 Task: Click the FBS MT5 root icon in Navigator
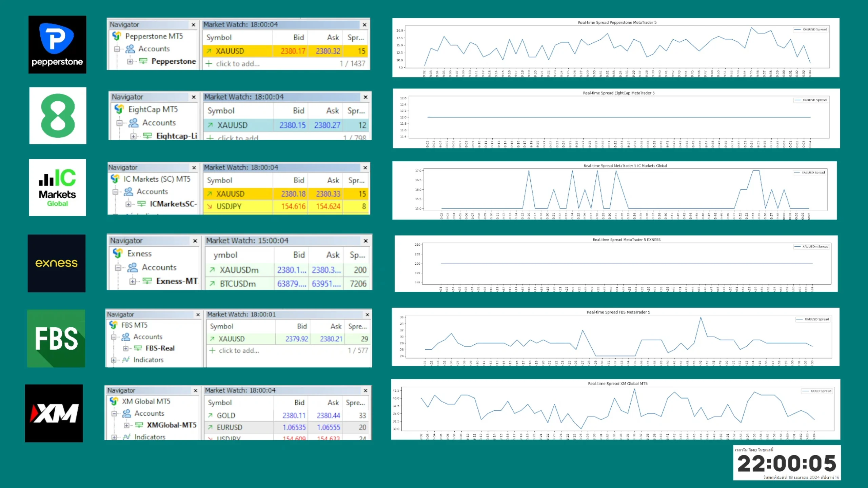(113, 325)
